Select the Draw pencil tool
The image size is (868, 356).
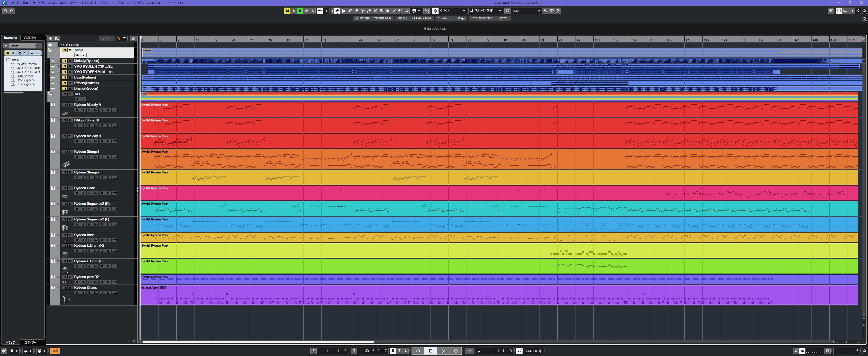(x=350, y=11)
